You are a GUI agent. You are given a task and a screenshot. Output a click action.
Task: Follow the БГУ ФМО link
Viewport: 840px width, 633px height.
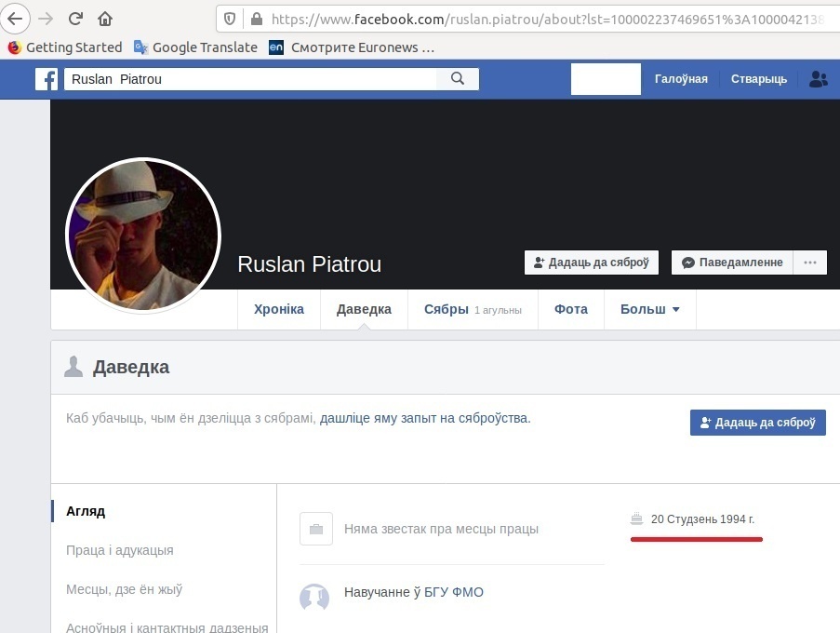point(454,592)
